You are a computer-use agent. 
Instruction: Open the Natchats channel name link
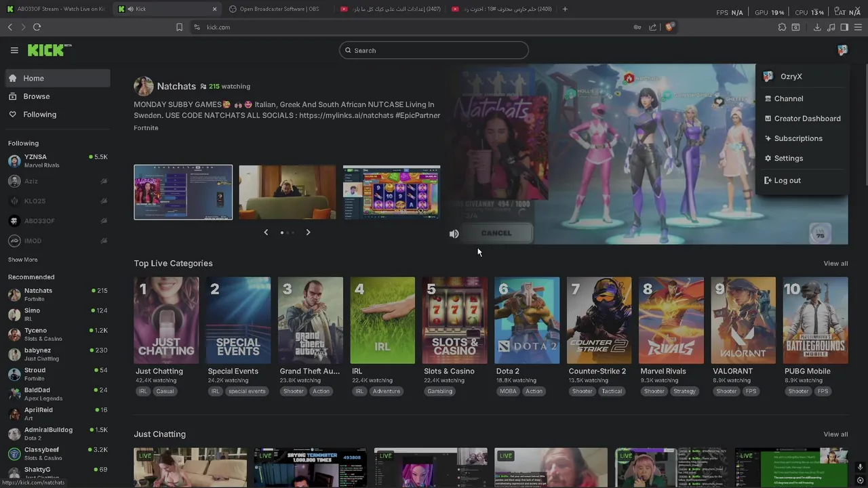tap(176, 86)
